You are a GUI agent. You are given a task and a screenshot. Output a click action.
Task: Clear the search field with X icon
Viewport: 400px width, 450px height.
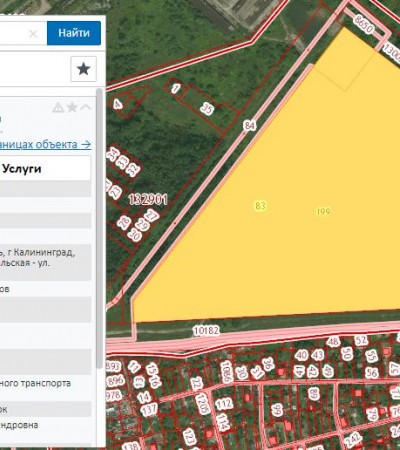click(33, 34)
